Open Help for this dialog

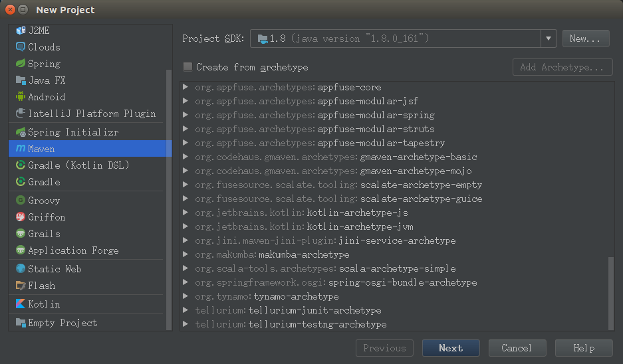tap(584, 348)
